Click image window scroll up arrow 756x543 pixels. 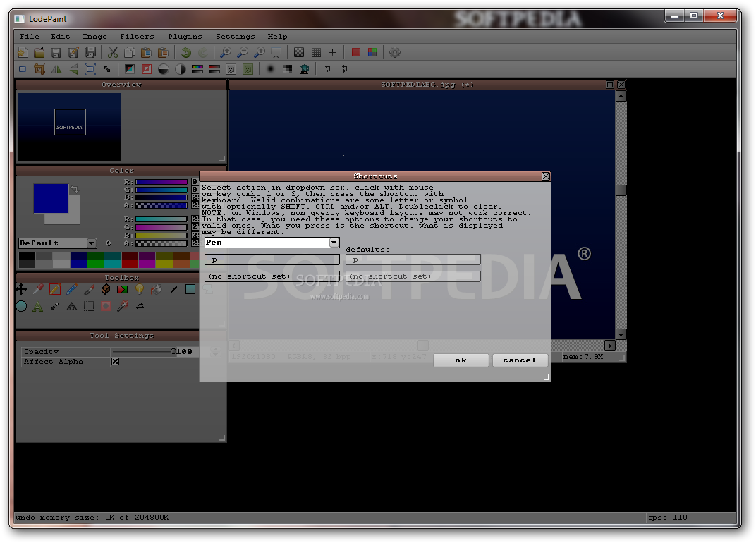pyautogui.click(x=621, y=97)
